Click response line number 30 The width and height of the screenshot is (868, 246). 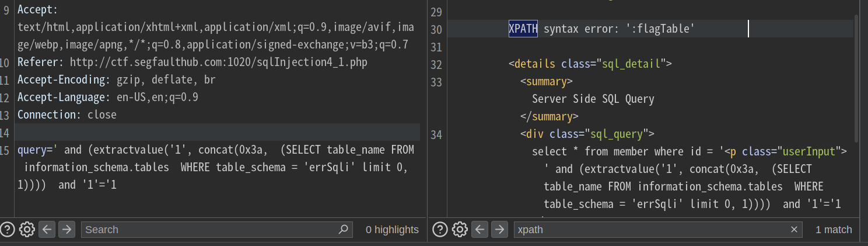[436, 29]
